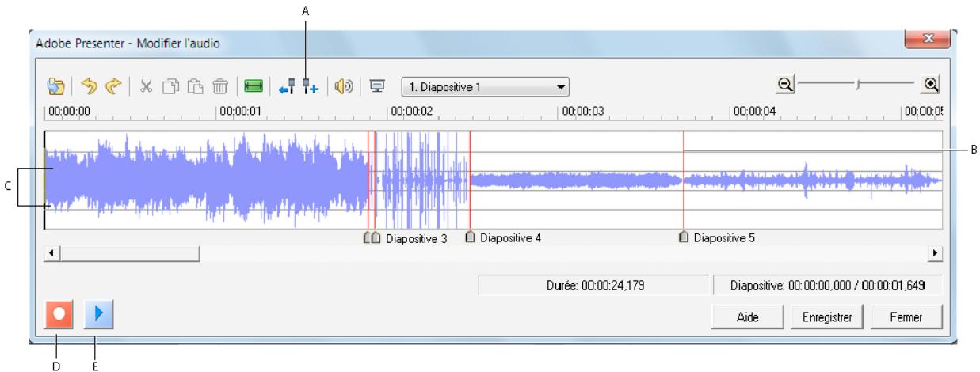The width and height of the screenshot is (980, 372).
Task: Open the 1. Diapositive 1 dropdown
Action: point(486,85)
